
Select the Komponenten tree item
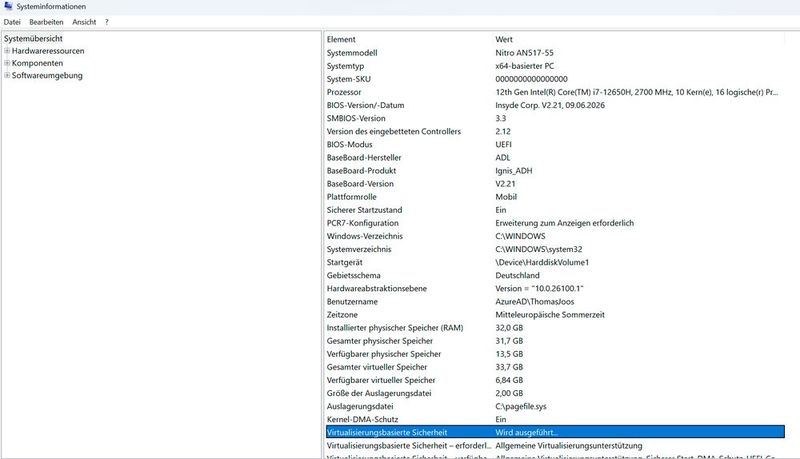click(x=37, y=63)
